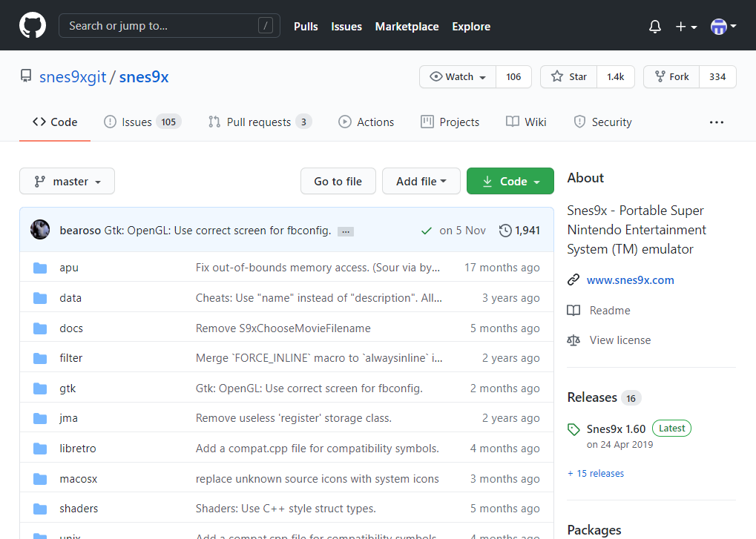Fork the repository
The image size is (756, 539).
pos(671,76)
